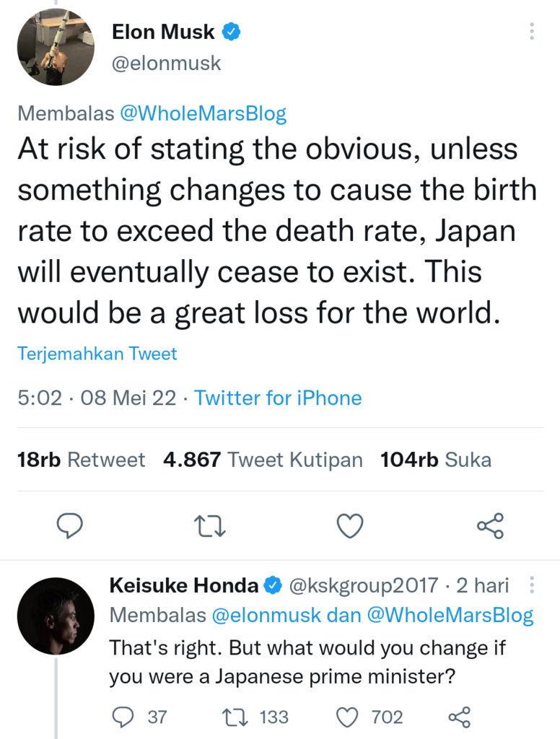560x739 pixels.
Task: Open more options on Elon Musk's tweet
Action: point(532,32)
